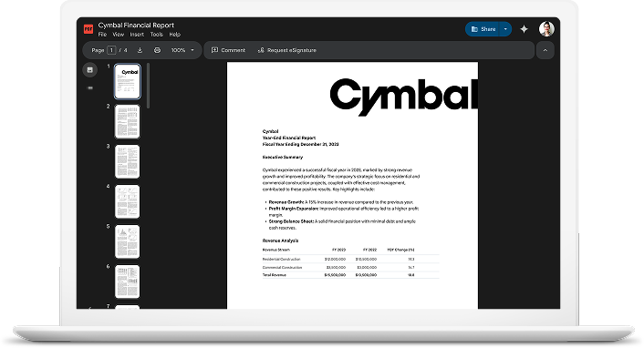The image size is (644, 348).
Task: Select page 6 thumbnail
Action: [x=128, y=281]
